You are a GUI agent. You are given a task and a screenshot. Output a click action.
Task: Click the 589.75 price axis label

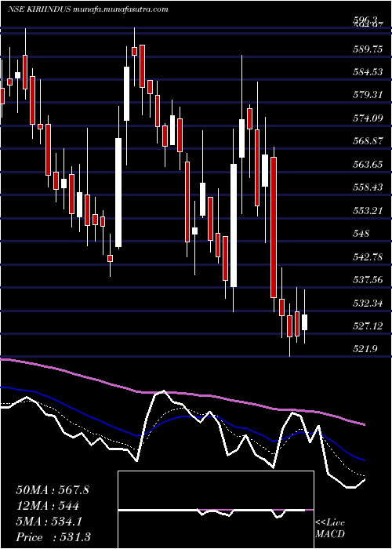[367, 49]
